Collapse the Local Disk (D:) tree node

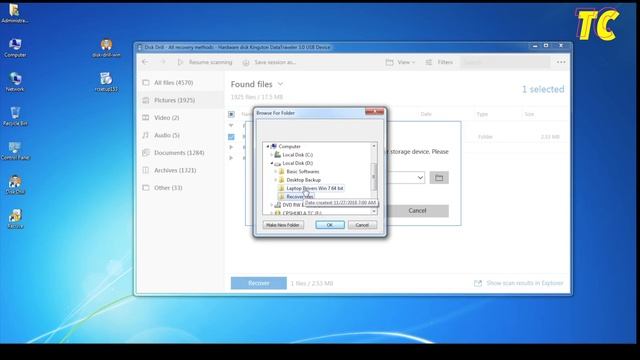pyautogui.click(x=271, y=163)
